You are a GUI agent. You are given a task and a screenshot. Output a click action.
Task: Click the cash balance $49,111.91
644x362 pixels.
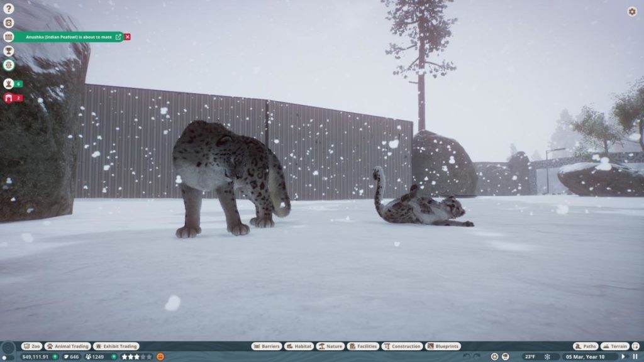click(35, 357)
